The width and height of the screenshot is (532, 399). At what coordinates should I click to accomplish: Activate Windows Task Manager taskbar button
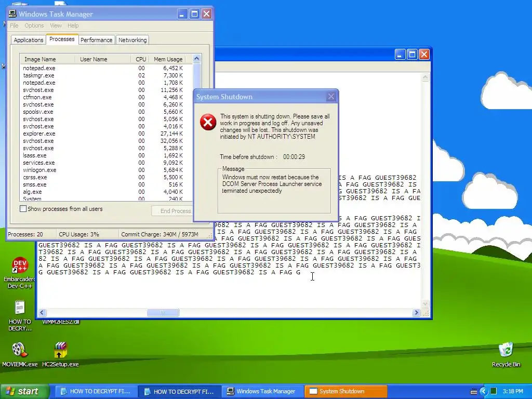click(262, 391)
